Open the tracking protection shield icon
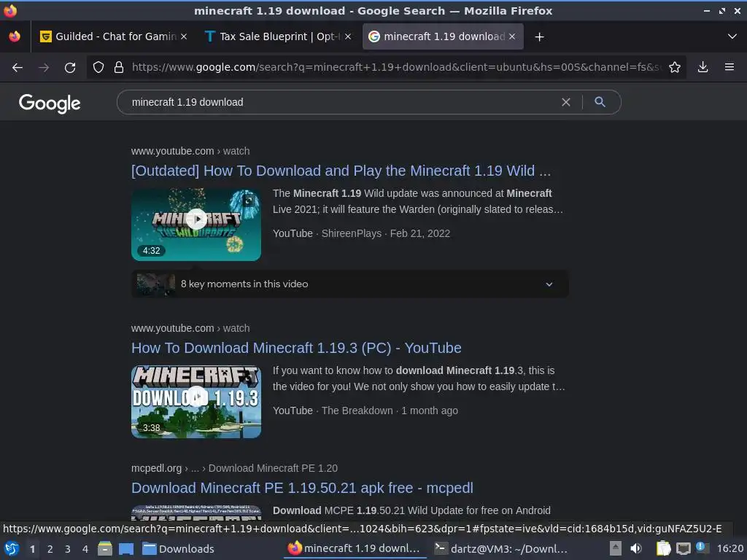 pyautogui.click(x=98, y=67)
